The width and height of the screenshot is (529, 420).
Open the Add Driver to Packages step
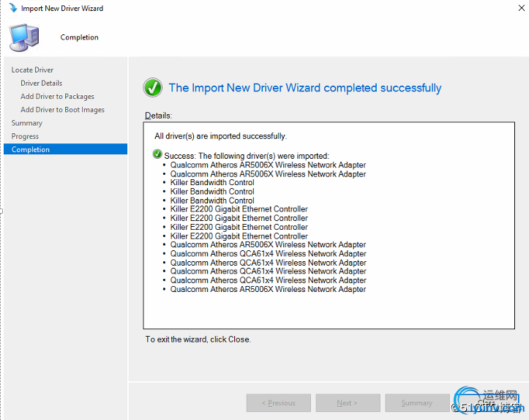pyautogui.click(x=57, y=97)
